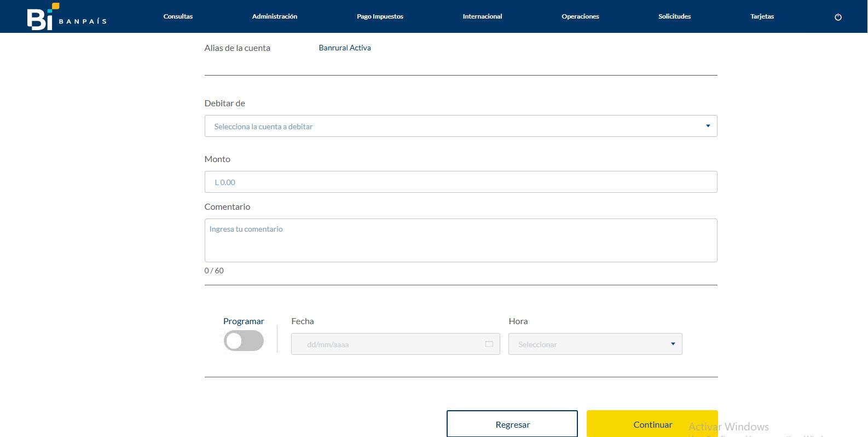The height and width of the screenshot is (437, 868).
Task: Open the Consultas menu
Action: tap(178, 16)
